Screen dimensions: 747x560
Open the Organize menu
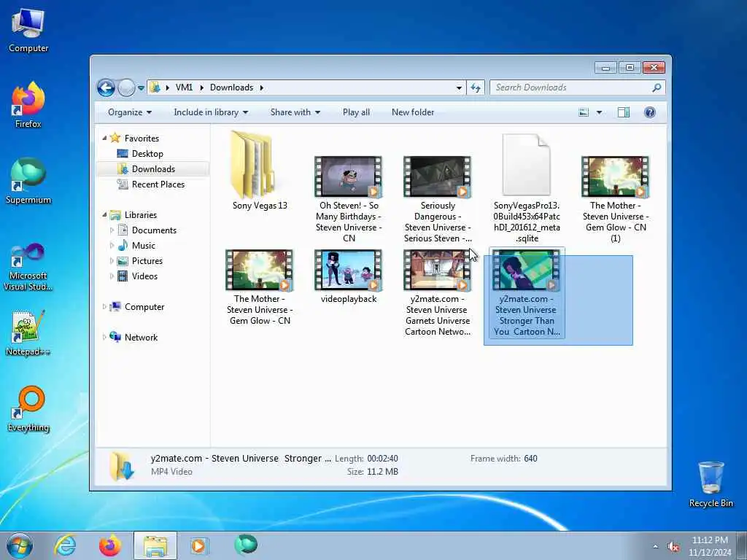point(130,112)
